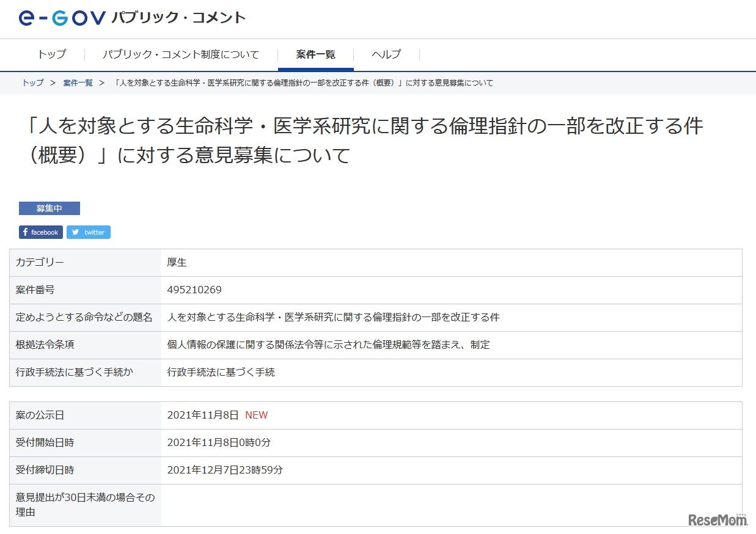Click the red NEW label
This screenshot has width=756, height=534.
tap(256, 415)
